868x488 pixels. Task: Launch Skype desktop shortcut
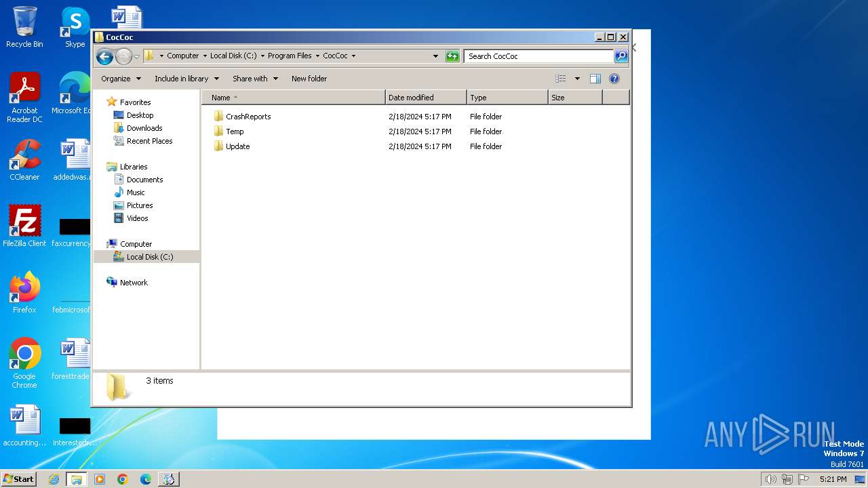75,27
